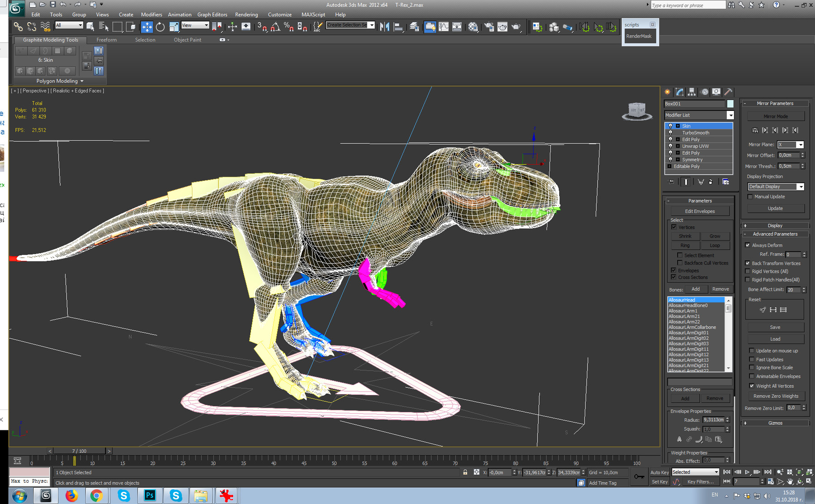Screen dimensions: 815x504
Task: Activate the Select and Rotate tool
Action: (160, 27)
